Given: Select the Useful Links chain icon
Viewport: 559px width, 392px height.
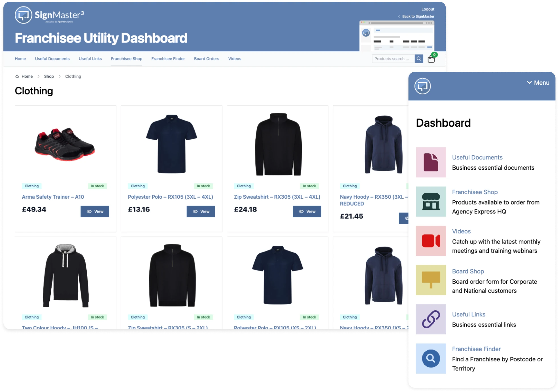Looking at the screenshot, I should coord(431,319).
